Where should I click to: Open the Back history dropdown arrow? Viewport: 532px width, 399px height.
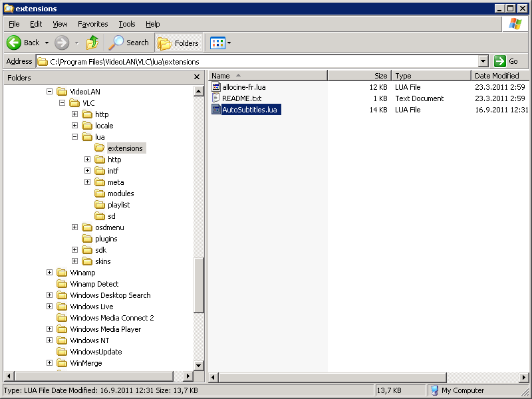click(47, 43)
